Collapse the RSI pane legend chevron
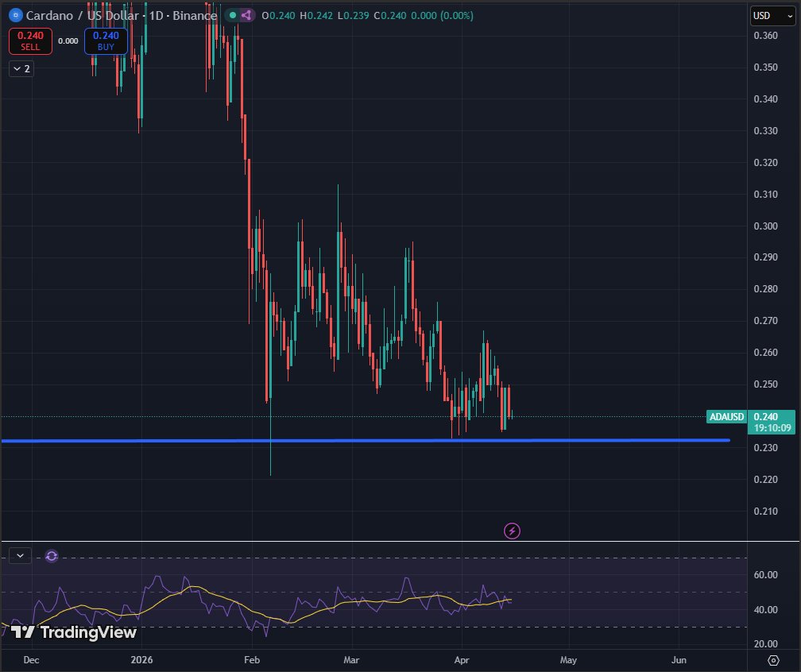The width and height of the screenshot is (801, 672). tap(21, 555)
